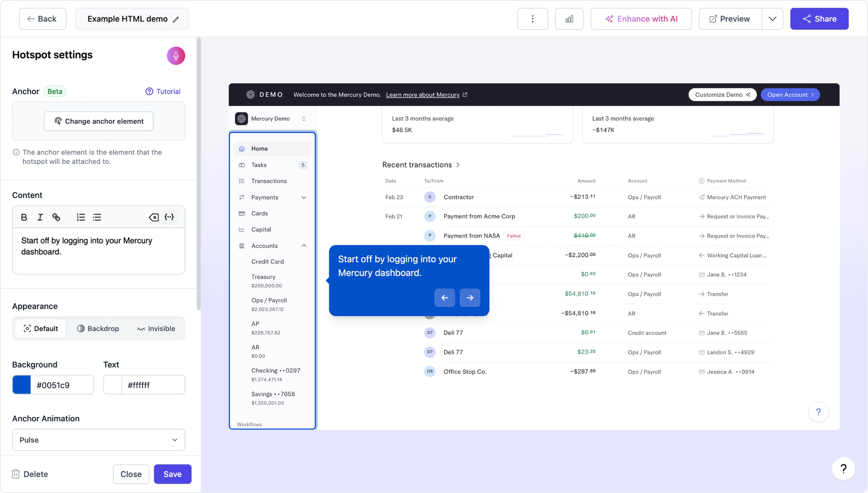Click the Payment from Acme Corp row
Image resolution: width=868 pixels, height=493 pixels.
pos(577,216)
